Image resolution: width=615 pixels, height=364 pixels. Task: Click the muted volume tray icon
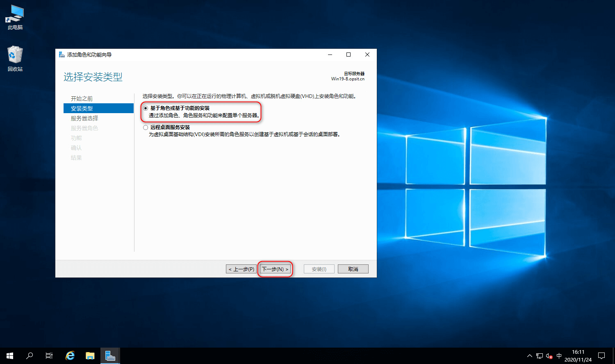click(549, 356)
